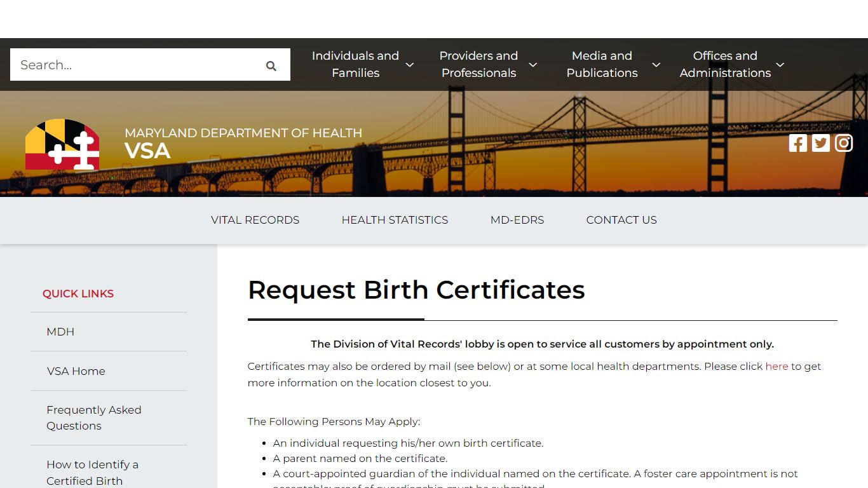
Task: Click bullet about own birth certificate
Action: [408, 444]
